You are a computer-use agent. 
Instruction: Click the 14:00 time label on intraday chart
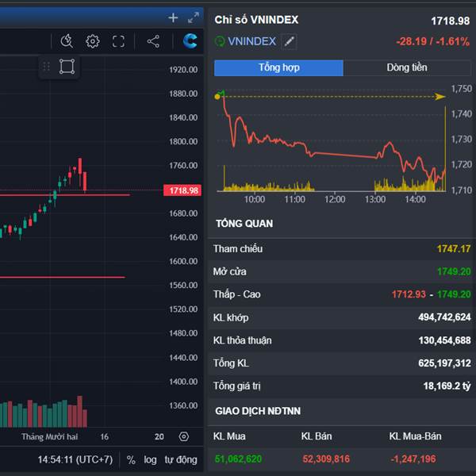(415, 199)
